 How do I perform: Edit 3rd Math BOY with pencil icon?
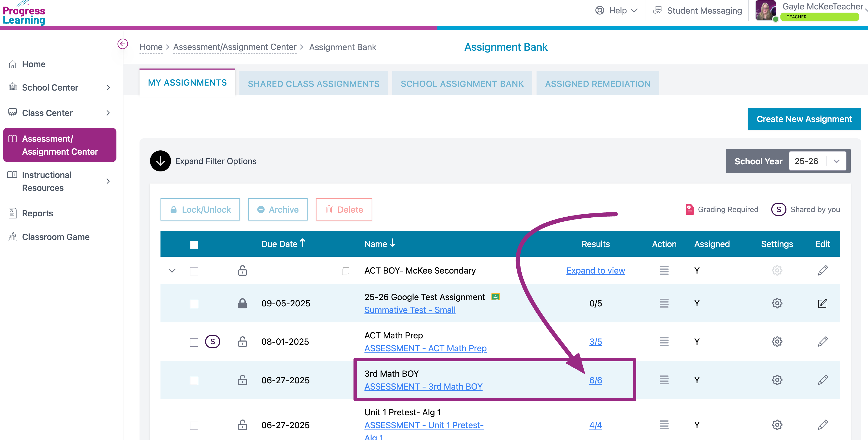pos(823,380)
